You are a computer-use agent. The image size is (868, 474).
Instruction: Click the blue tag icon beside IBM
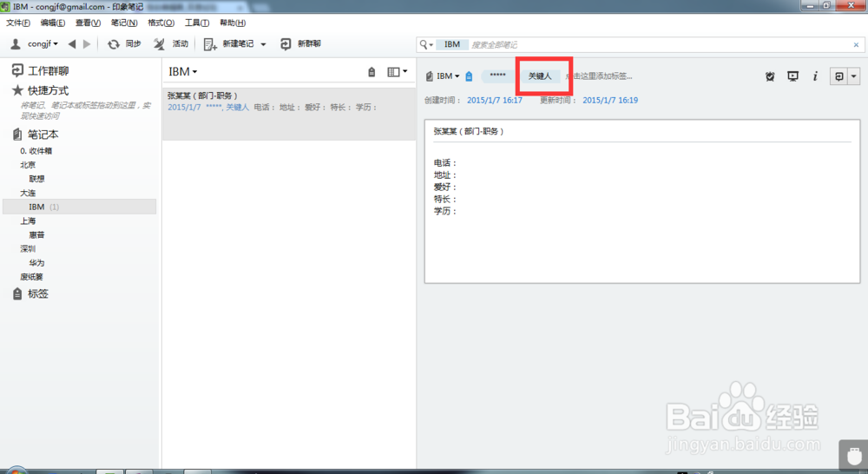coord(469,76)
